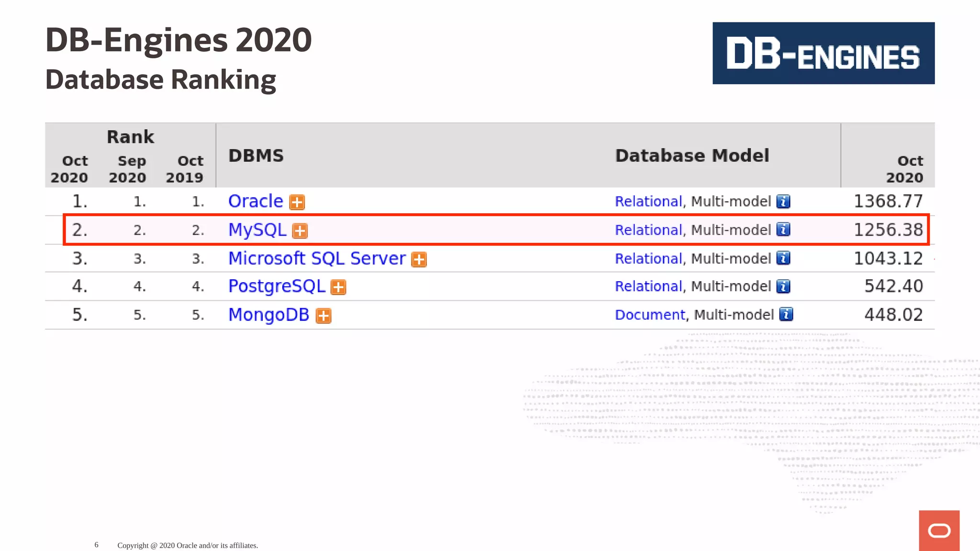Viewport: 980px width, 551px height.
Task: Click the DB-ENGINES logo banner
Action: pos(824,53)
